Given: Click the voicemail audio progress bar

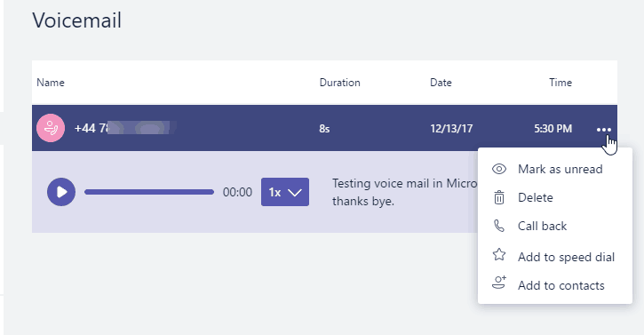Looking at the screenshot, I should coord(149,192).
